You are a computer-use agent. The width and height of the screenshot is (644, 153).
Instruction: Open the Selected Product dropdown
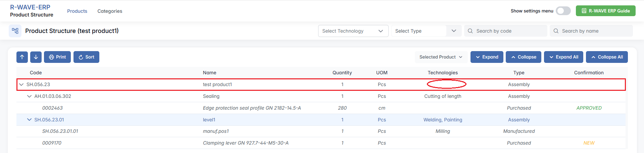click(441, 57)
